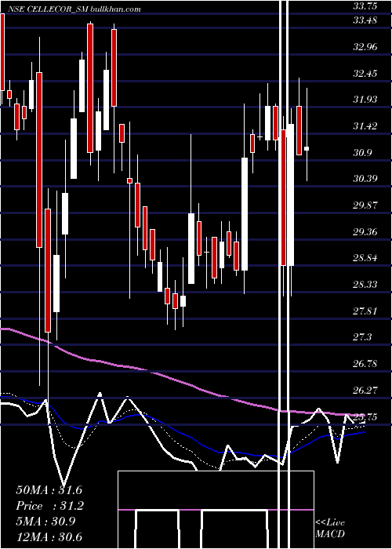Click the 33.75 price axis label
This screenshot has height=549, width=392.
[x=365, y=6]
